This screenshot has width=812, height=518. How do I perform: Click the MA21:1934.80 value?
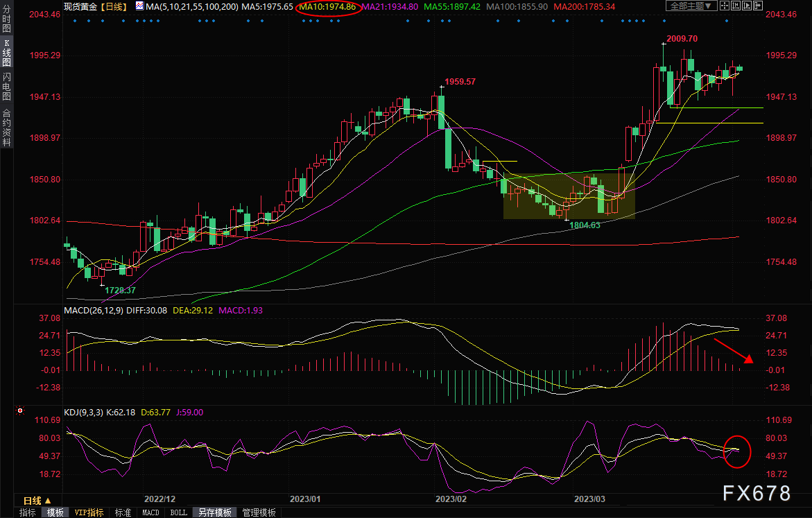tap(390, 7)
